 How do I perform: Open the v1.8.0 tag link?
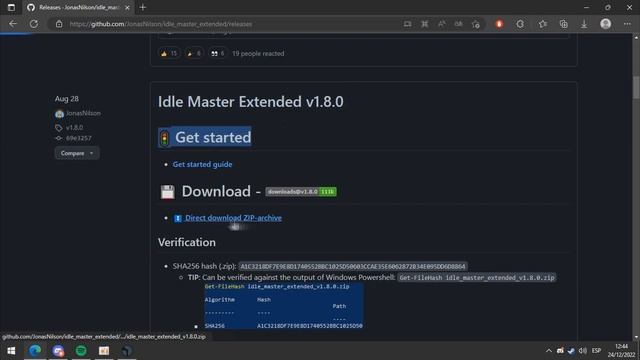pyautogui.click(x=74, y=127)
